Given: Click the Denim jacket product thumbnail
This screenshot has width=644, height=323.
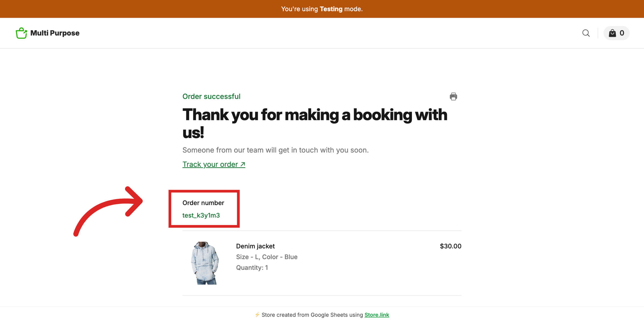Looking at the screenshot, I should click(205, 263).
